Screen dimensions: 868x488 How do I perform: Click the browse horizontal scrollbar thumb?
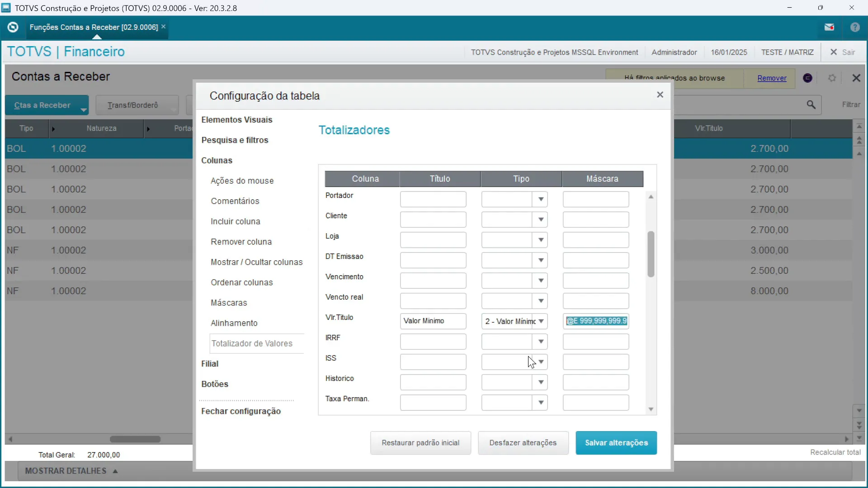tap(135, 439)
